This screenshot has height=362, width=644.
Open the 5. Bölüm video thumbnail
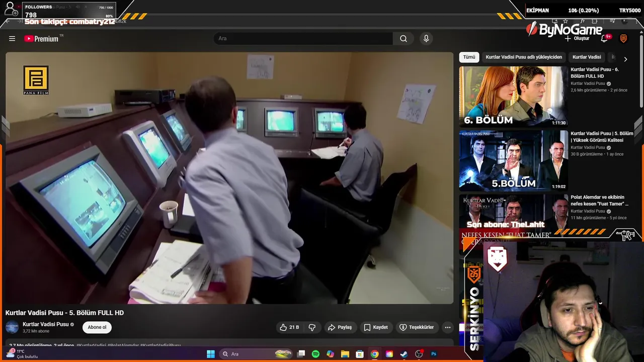pos(513,160)
